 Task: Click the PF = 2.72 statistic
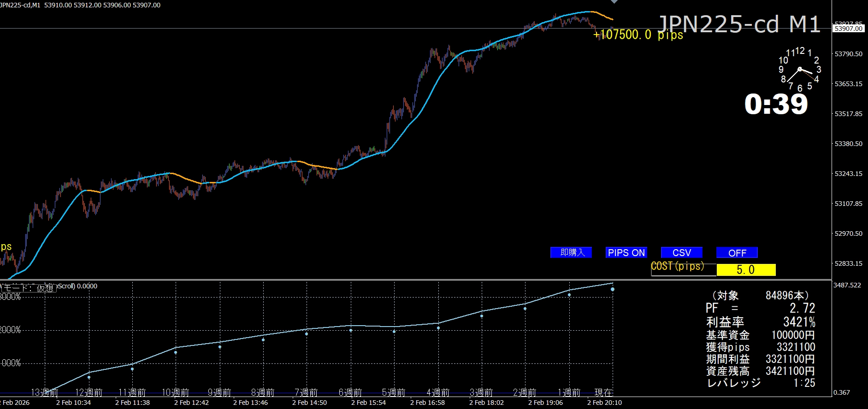(760, 308)
